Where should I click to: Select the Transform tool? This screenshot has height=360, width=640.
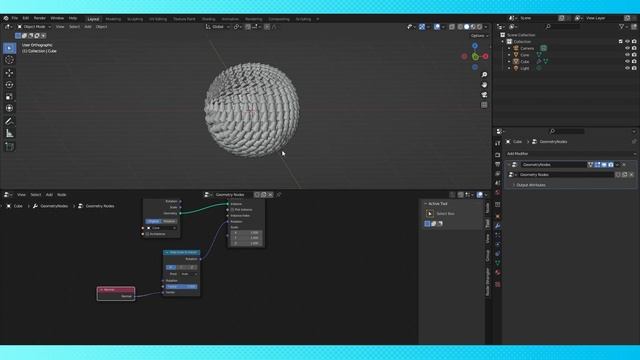tap(9, 108)
